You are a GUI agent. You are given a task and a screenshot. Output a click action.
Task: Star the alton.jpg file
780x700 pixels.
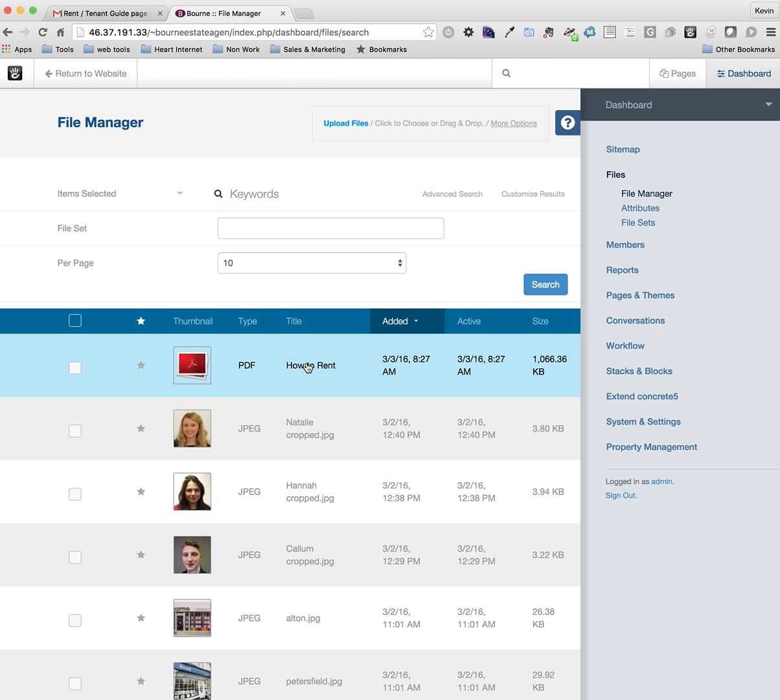(x=141, y=618)
